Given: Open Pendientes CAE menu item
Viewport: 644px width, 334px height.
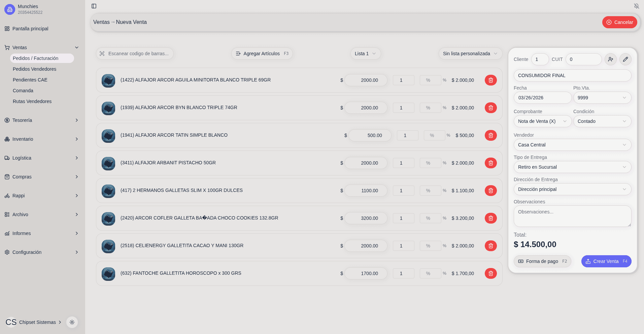Looking at the screenshot, I should [x=30, y=80].
